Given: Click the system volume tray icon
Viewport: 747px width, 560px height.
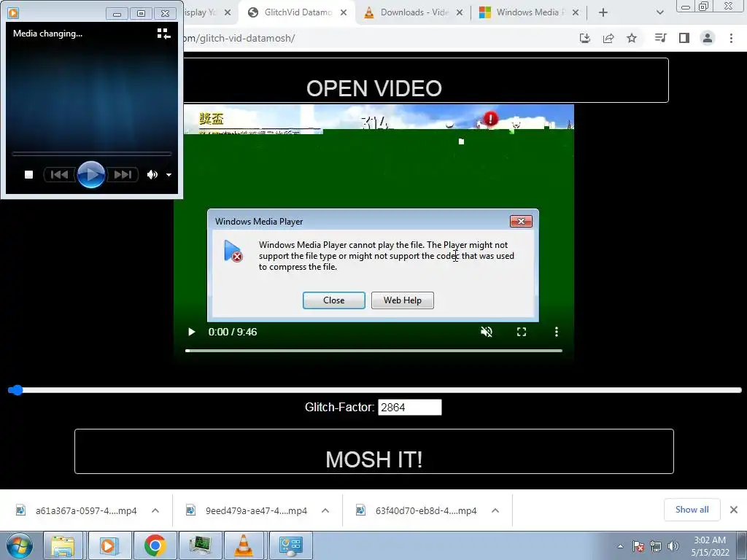Looking at the screenshot, I should 673,546.
